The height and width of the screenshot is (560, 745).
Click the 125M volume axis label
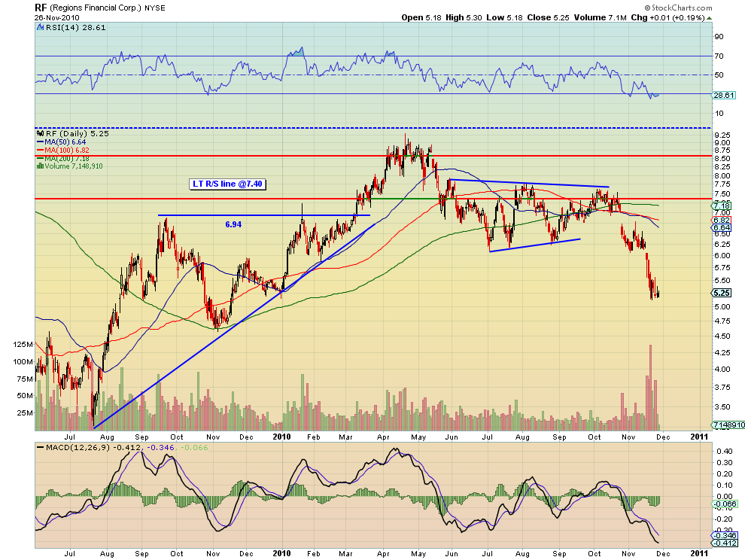pos(23,345)
